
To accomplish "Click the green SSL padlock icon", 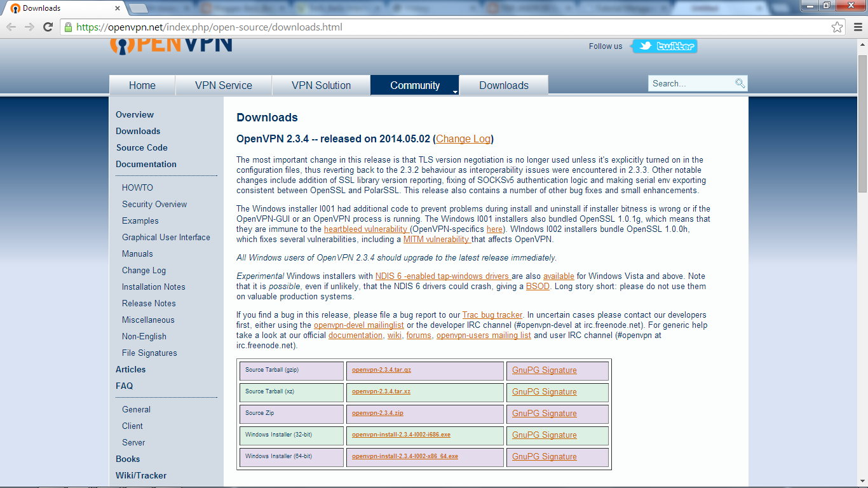I will [x=68, y=27].
